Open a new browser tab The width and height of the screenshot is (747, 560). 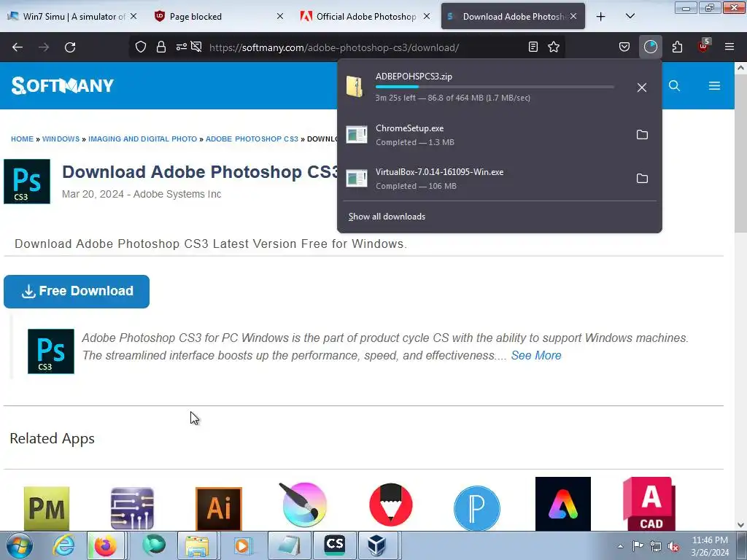pos(601,17)
